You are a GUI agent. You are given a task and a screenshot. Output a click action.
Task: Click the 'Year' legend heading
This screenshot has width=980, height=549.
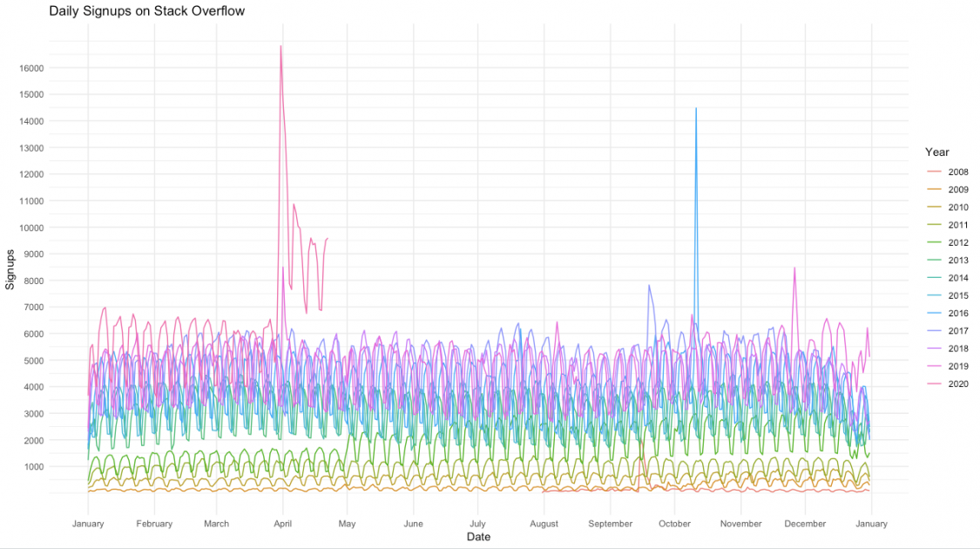(x=936, y=152)
